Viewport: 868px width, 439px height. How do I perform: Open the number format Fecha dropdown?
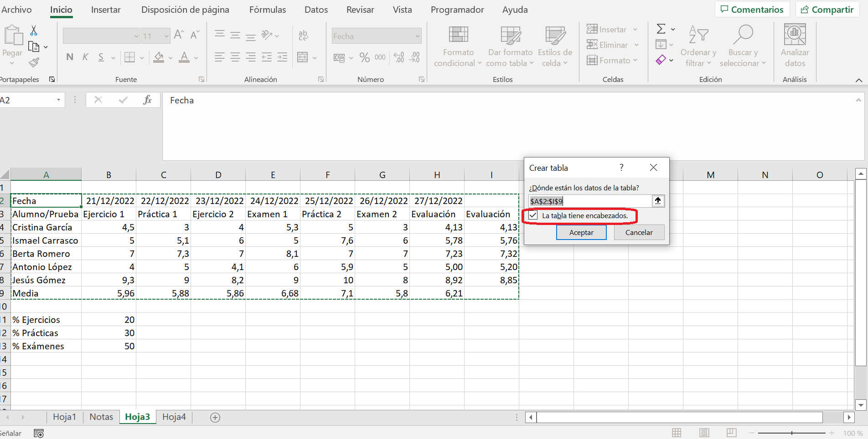[418, 36]
